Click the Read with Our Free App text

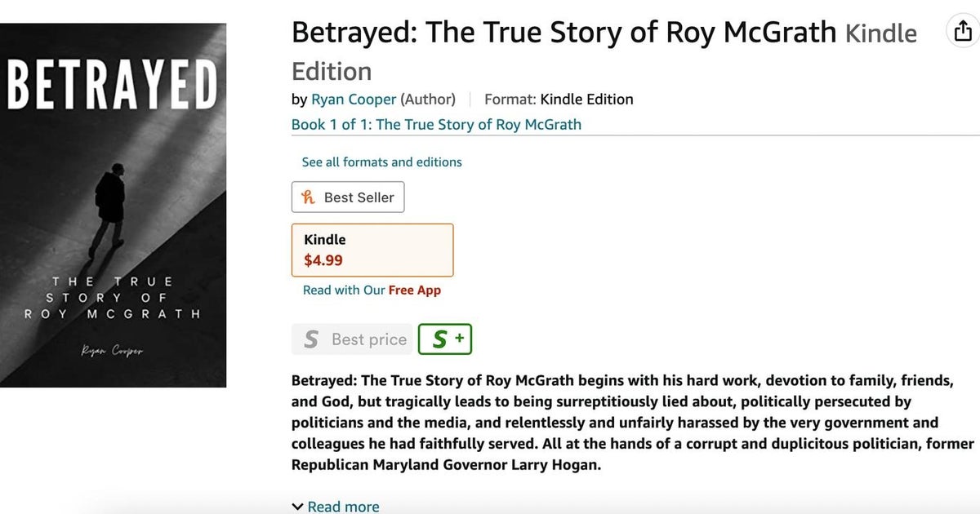coord(372,290)
